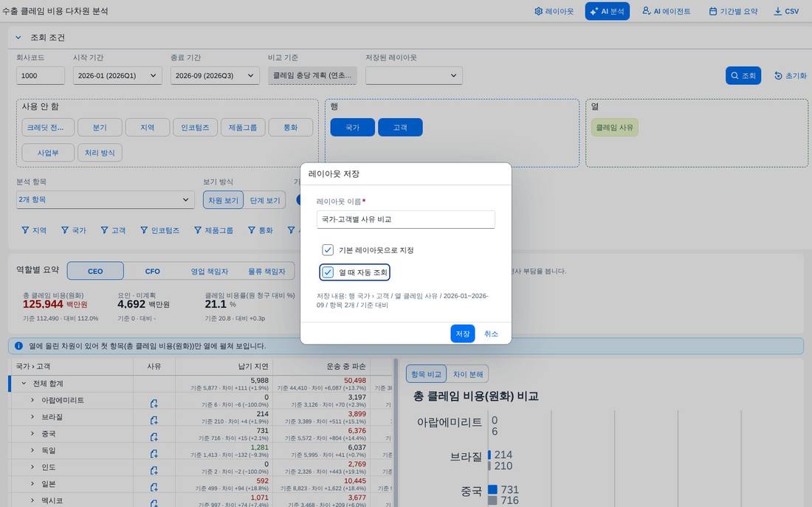The image size is (812, 507).
Task: Open the 고객 funnel filter
Action: (x=113, y=230)
